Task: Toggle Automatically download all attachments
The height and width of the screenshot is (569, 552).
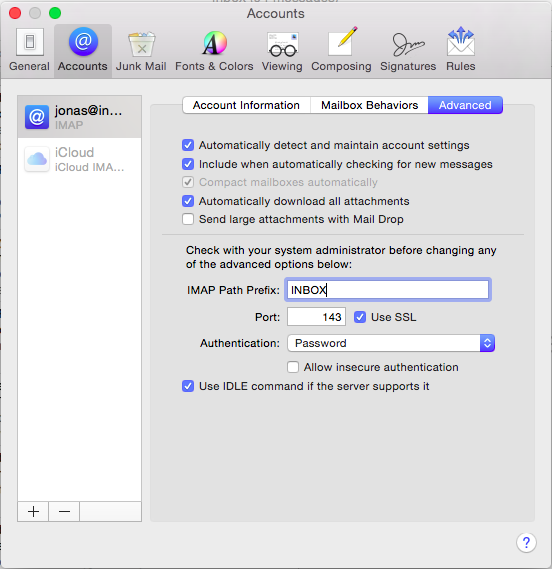Action: [188, 201]
